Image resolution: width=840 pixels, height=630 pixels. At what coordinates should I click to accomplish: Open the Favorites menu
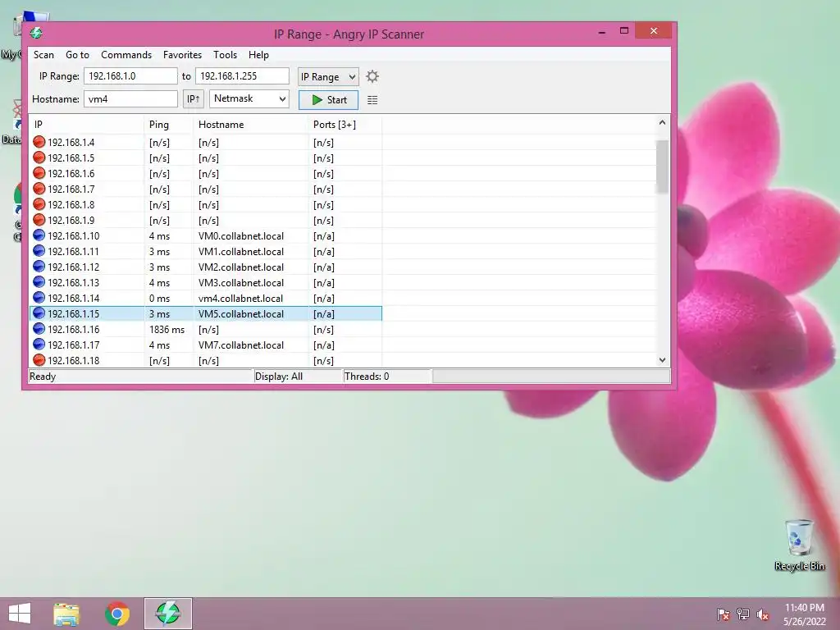(182, 55)
